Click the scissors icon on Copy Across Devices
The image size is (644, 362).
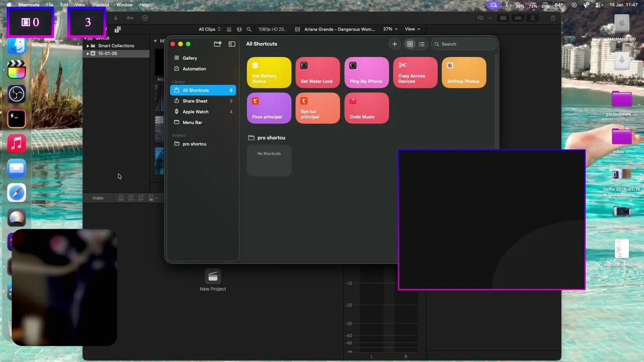coord(402,65)
